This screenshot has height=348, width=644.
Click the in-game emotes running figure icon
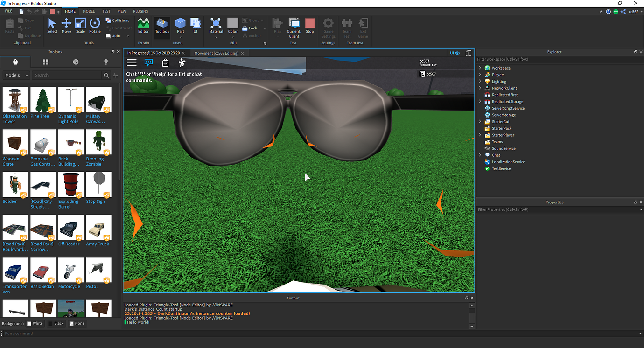coord(182,63)
